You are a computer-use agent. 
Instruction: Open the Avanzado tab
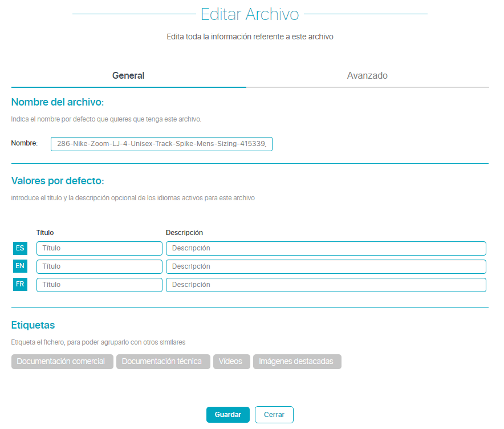point(367,75)
